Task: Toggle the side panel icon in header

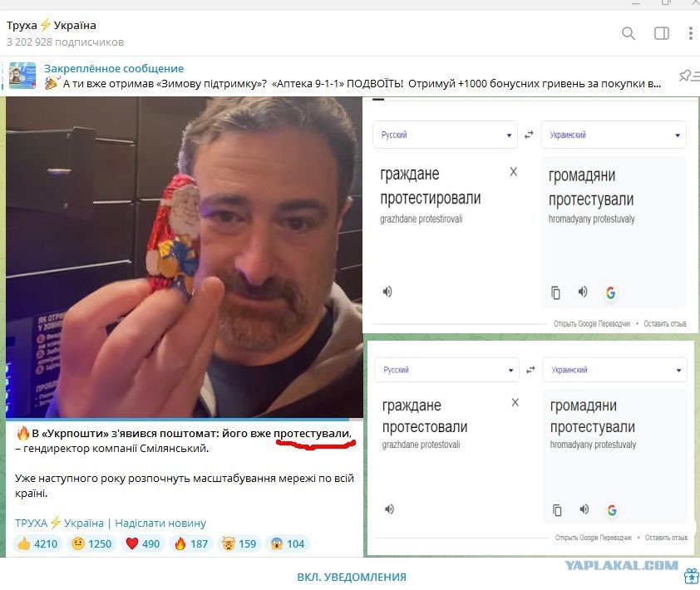Action: [x=661, y=33]
